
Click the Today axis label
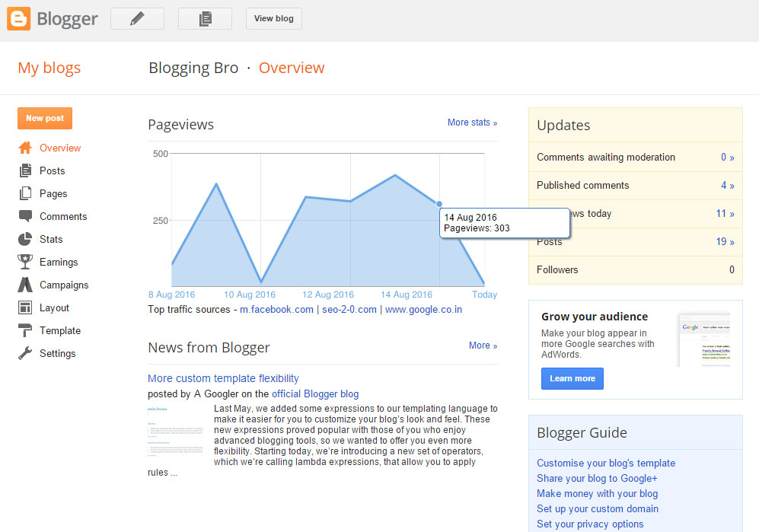(484, 295)
